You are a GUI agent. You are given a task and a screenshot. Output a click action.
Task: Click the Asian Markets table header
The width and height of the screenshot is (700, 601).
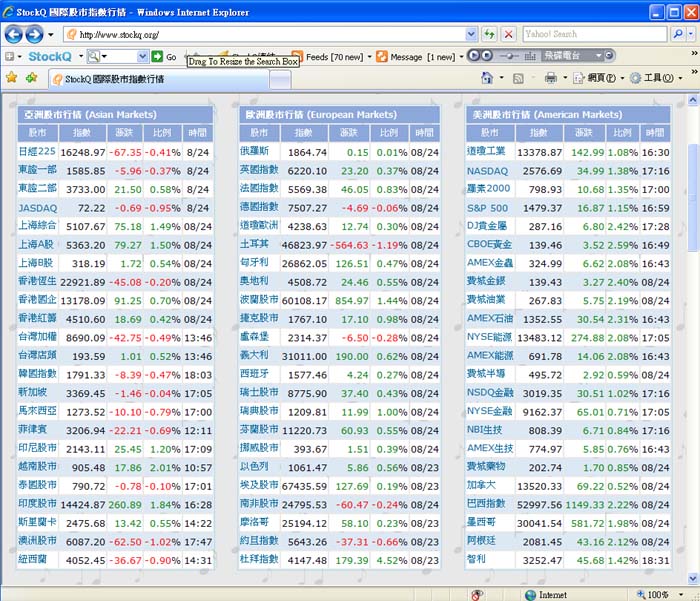(115, 115)
